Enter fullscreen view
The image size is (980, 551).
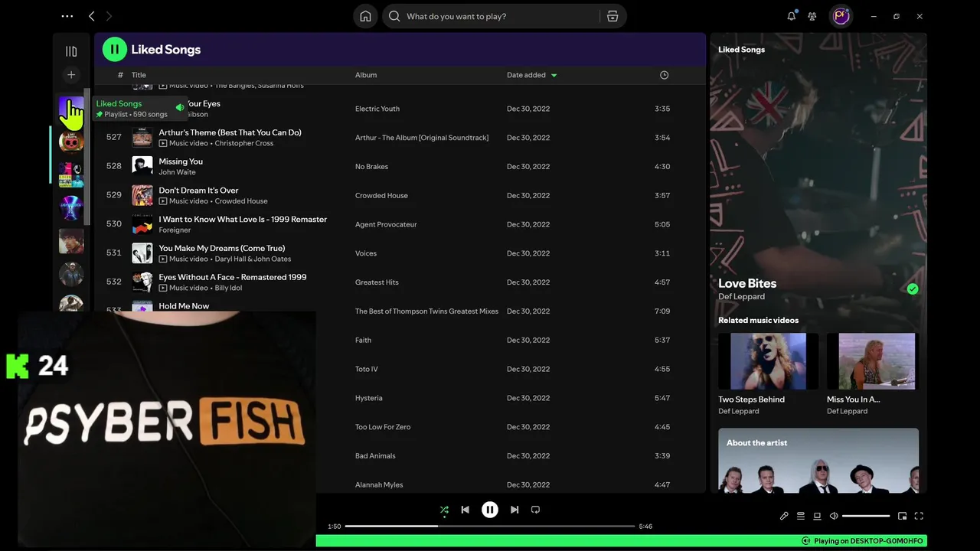(x=919, y=516)
